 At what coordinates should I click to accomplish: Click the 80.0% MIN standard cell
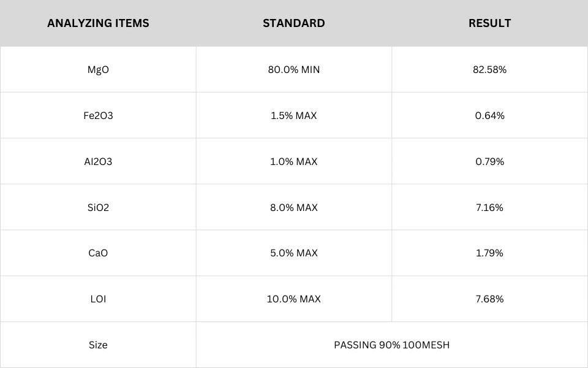pos(294,69)
